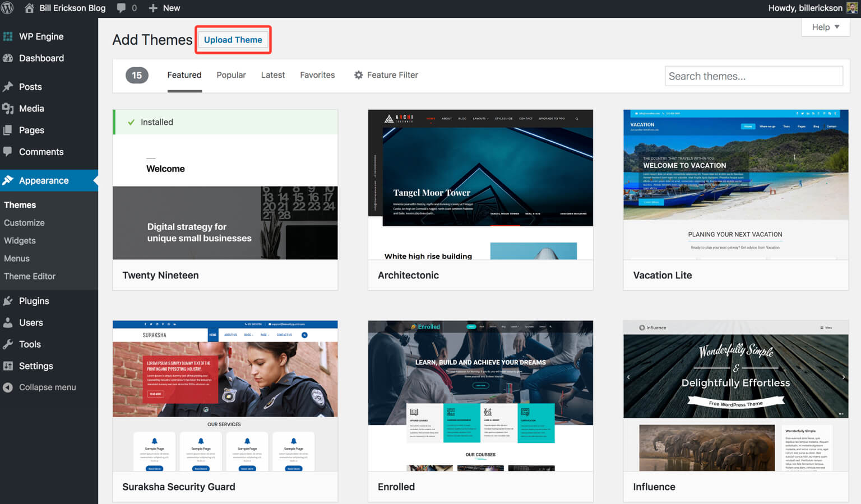Switch to the Latest tab

[273, 75]
